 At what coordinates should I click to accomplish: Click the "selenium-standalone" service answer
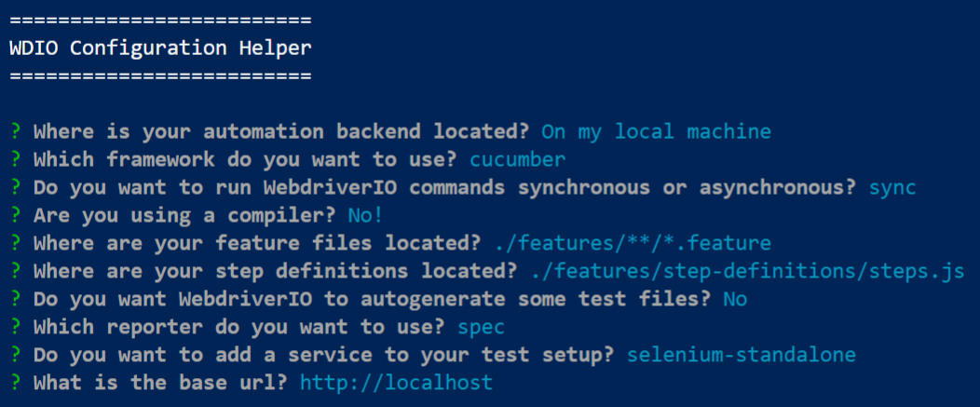tap(742, 355)
